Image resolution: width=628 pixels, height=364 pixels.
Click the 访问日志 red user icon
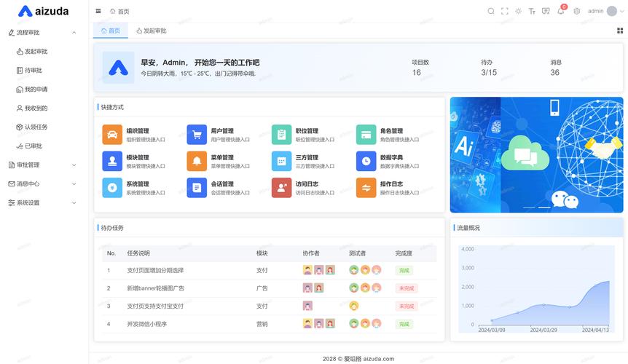[x=281, y=188]
